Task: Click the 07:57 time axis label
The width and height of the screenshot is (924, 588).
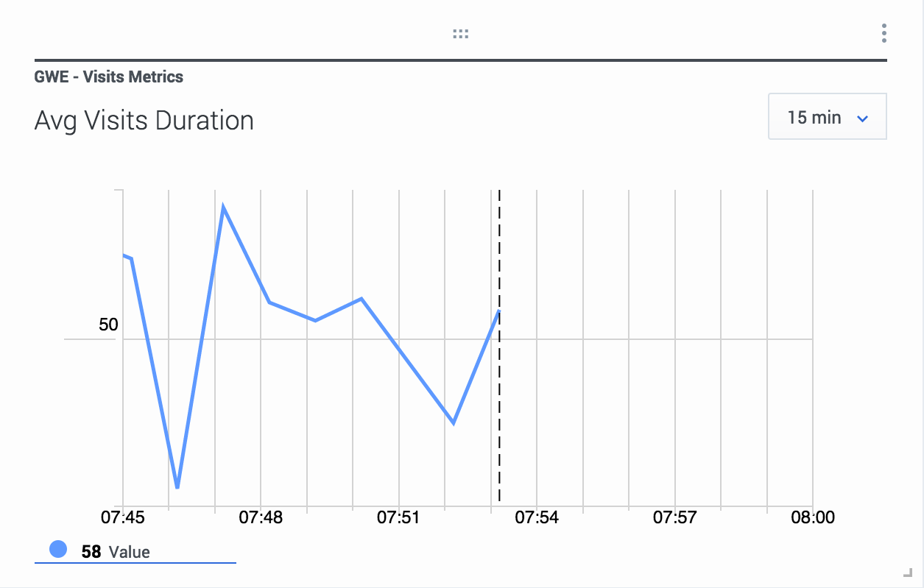Action: click(674, 518)
